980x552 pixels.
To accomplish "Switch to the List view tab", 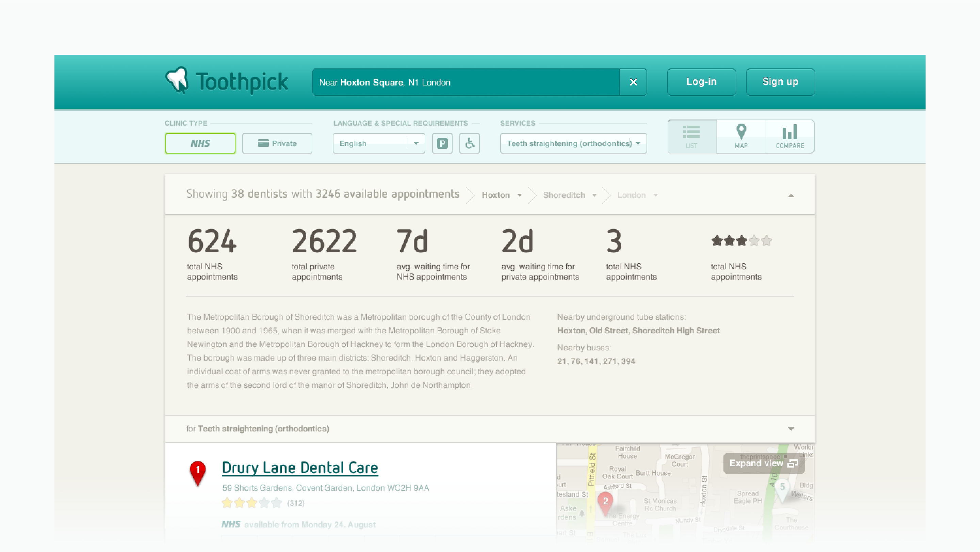I will (691, 137).
